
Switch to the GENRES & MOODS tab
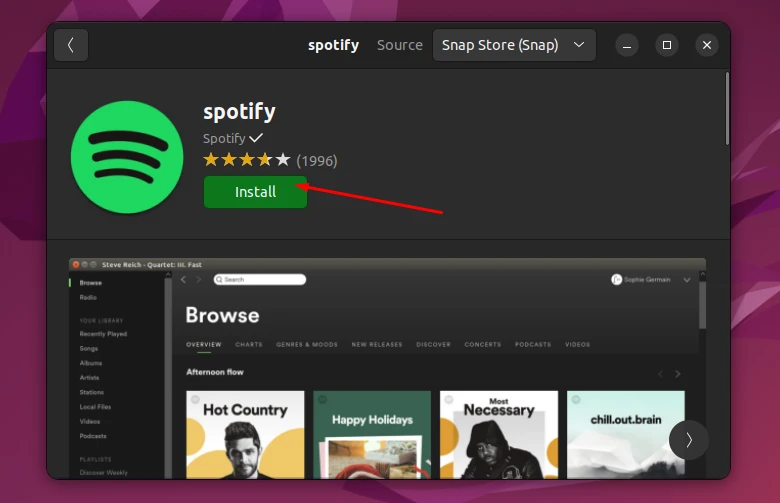click(x=307, y=344)
